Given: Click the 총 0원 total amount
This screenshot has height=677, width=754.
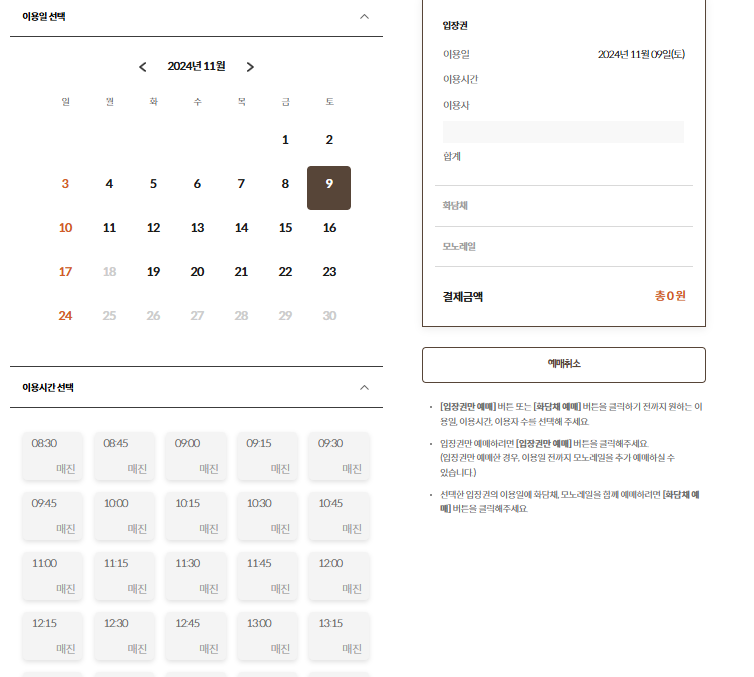Looking at the screenshot, I should pos(670,296).
